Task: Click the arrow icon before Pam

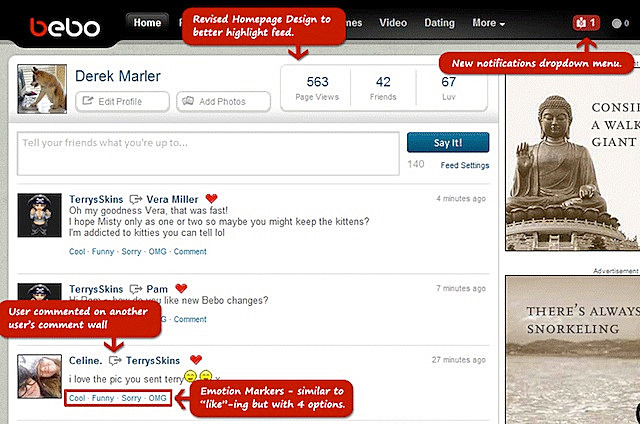Action: point(136,289)
